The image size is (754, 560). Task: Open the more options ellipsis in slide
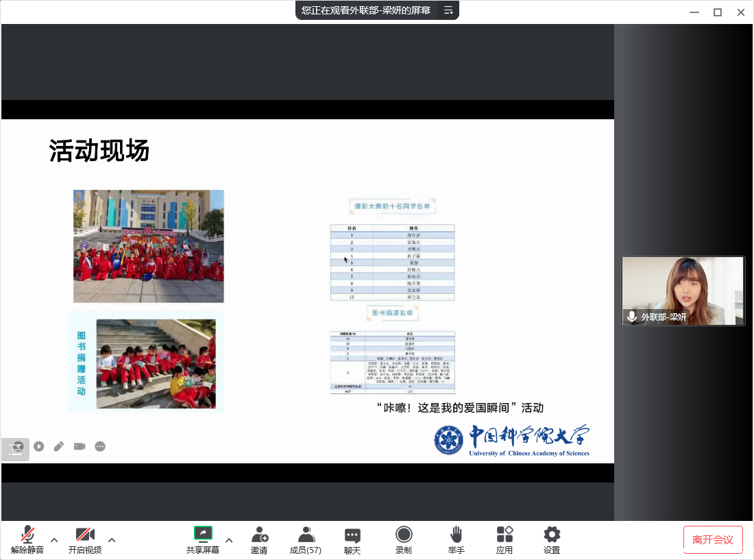(x=100, y=446)
